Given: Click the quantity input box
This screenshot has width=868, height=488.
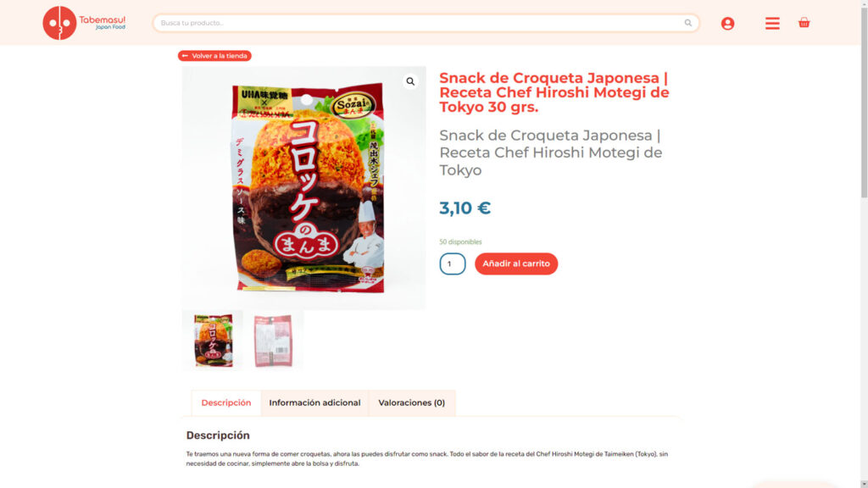Looking at the screenshot, I should (x=453, y=264).
